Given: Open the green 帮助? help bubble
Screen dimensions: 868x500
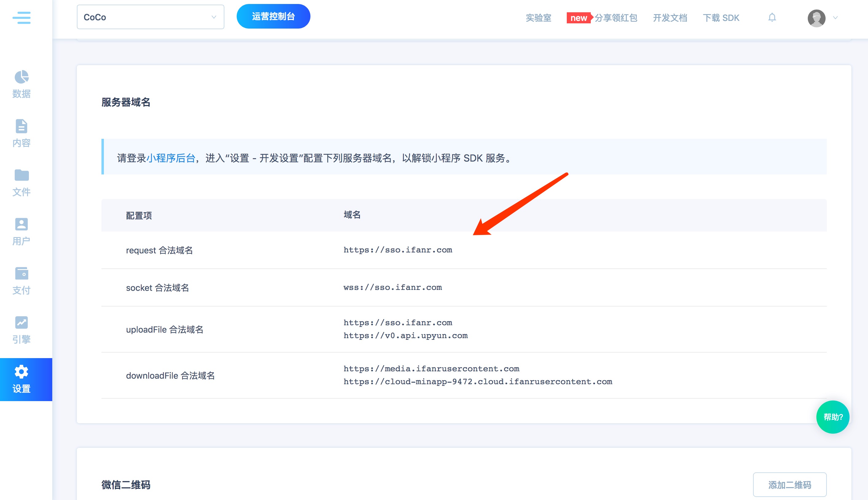Looking at the screenshot, I should [833, 417].
